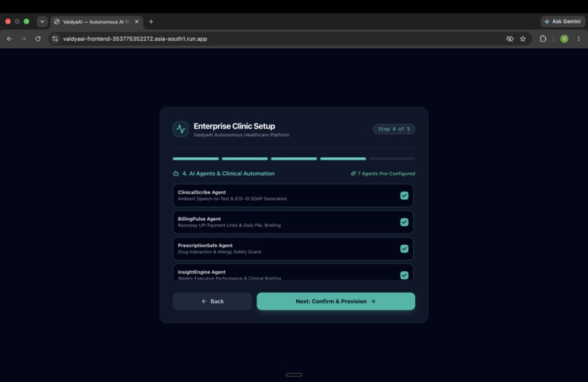Click the pill handle at page bottom
Image resolution: width=588 pixels, height=382 pixels.
tap(294, 375)
